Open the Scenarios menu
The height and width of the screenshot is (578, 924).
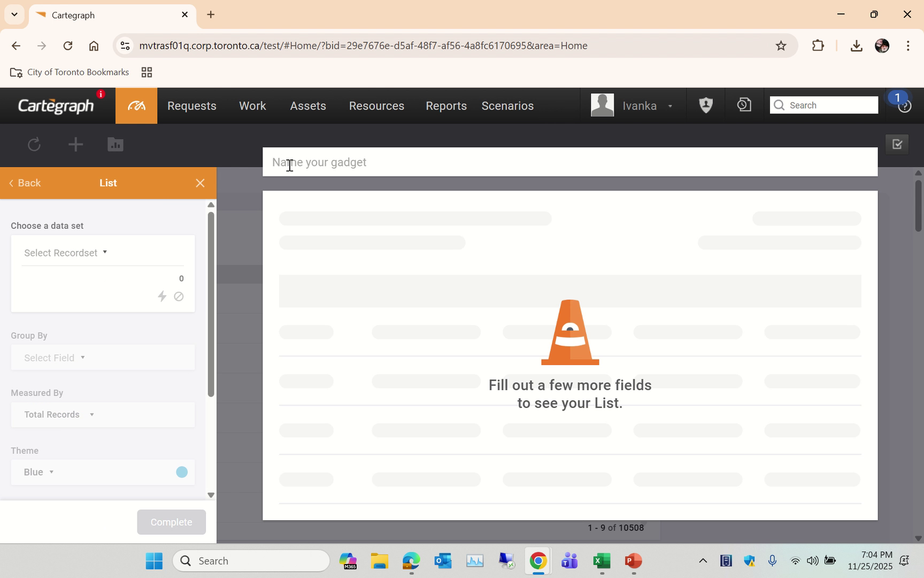[507, 105]
